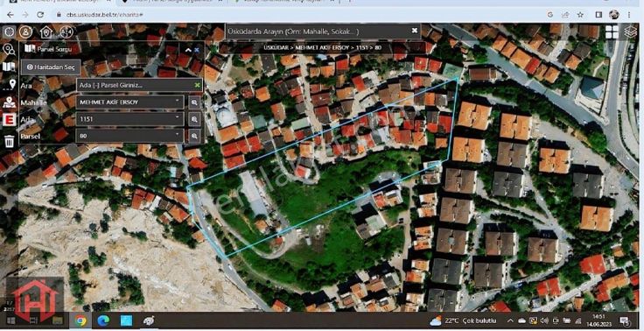644x331 pixels.
Task: Open the Parsel dropdown showing 80
Action: coord(129,136)
